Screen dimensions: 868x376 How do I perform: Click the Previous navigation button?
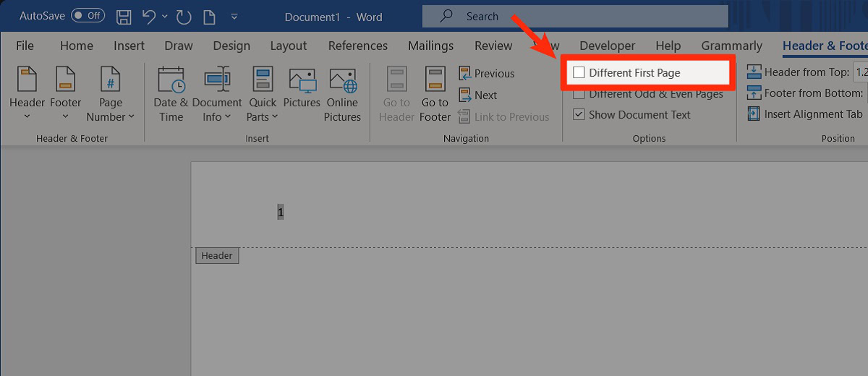click(x=487, y=74)
